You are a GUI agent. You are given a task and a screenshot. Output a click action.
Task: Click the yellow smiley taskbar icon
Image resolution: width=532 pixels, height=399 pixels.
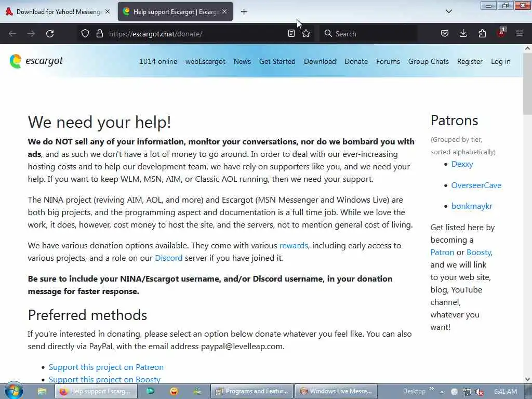pyautogui.click(x=174, y=391)
